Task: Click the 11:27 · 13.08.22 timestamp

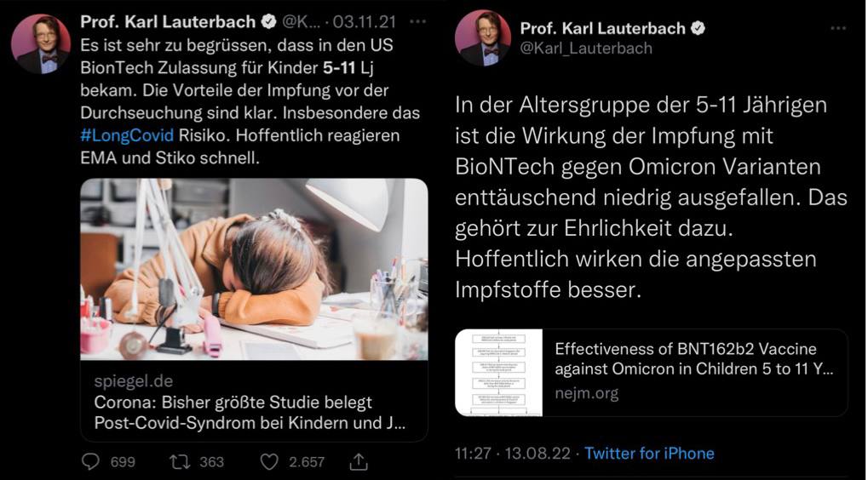Action: [x=512, y=454]
